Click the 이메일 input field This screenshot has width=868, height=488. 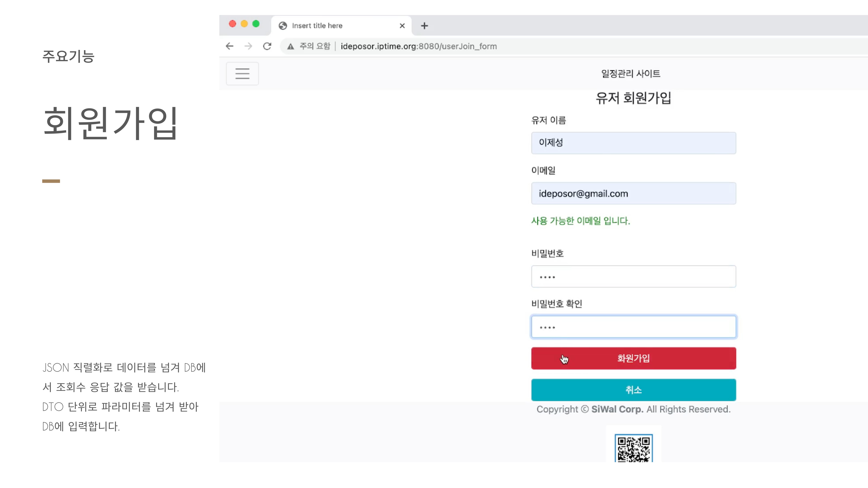click(633, 193)
